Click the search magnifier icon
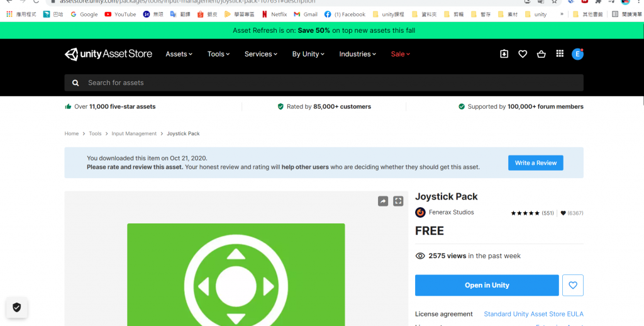This screenshot has height=326, width=644. (75, 82)
